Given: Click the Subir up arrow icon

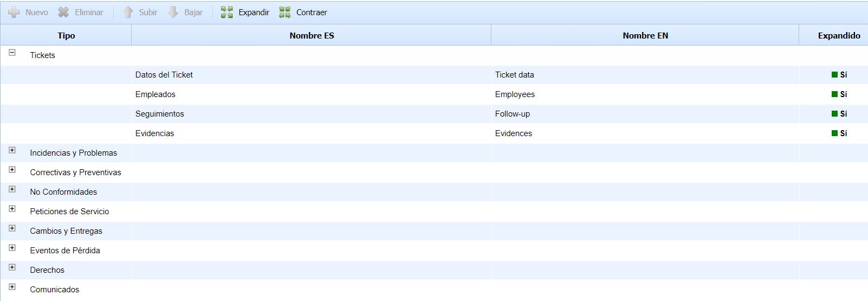Looking at the screenshot, I should (x=128, y=12).
